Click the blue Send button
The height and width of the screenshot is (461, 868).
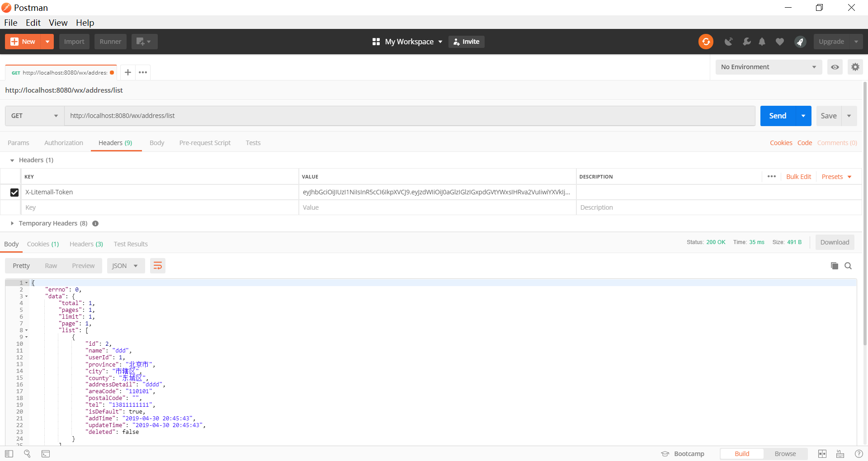778,116
